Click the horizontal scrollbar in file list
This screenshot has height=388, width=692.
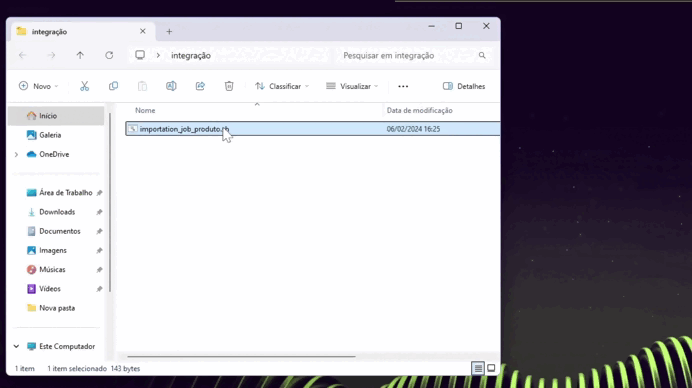tap(241, 356)
